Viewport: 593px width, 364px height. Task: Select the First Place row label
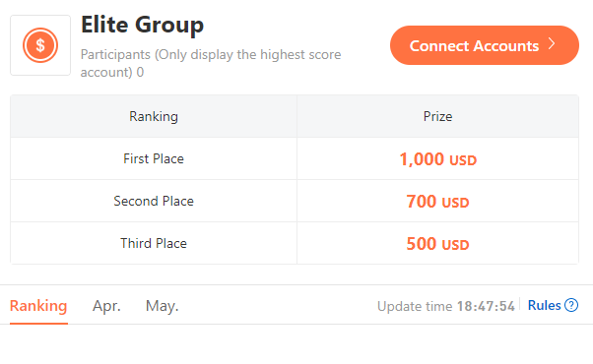[x=154, y=158]
